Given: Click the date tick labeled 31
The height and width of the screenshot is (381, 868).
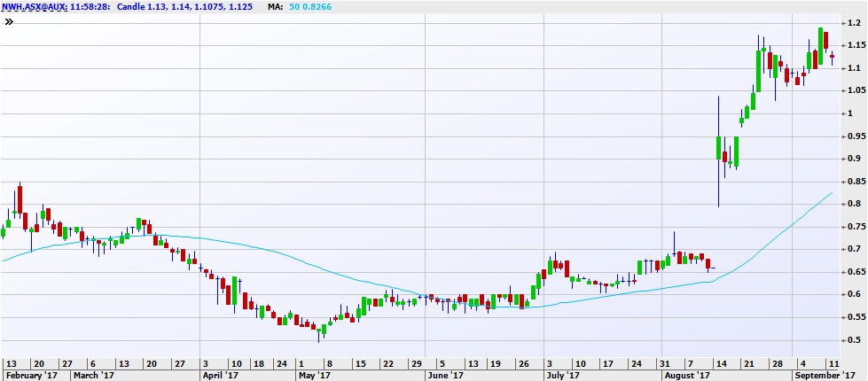Looking at the screenshot, I should (x=666, y=364).
